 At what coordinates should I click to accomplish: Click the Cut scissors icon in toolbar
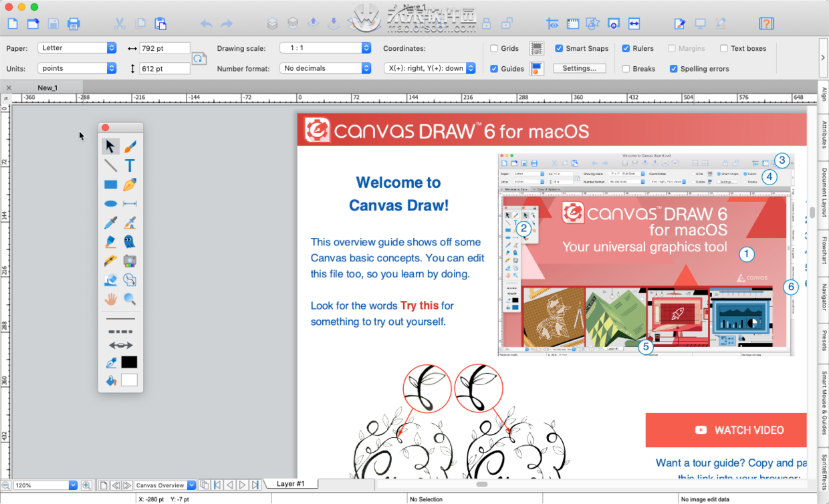click(x=120, y=24)
